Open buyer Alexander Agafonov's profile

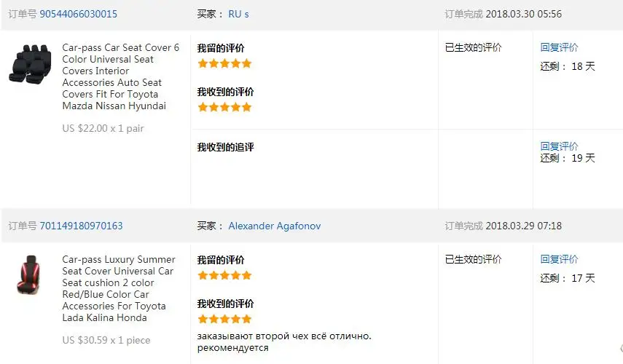[274, 226]
